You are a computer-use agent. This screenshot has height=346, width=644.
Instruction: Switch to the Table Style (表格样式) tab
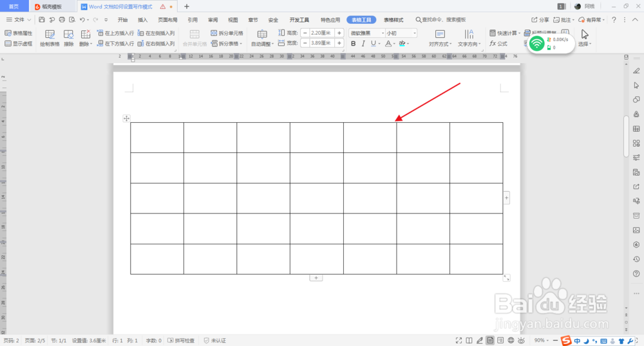coord(393,20)
